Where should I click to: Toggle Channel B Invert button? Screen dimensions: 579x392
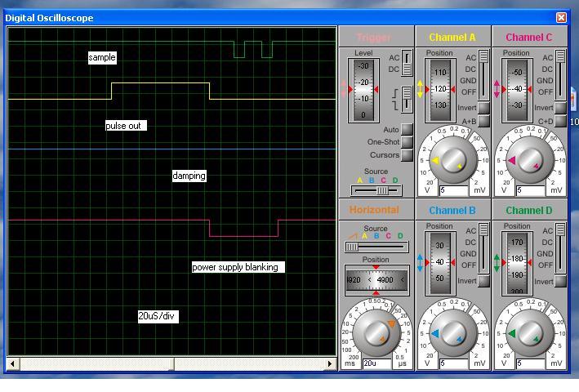click(483, 281)
